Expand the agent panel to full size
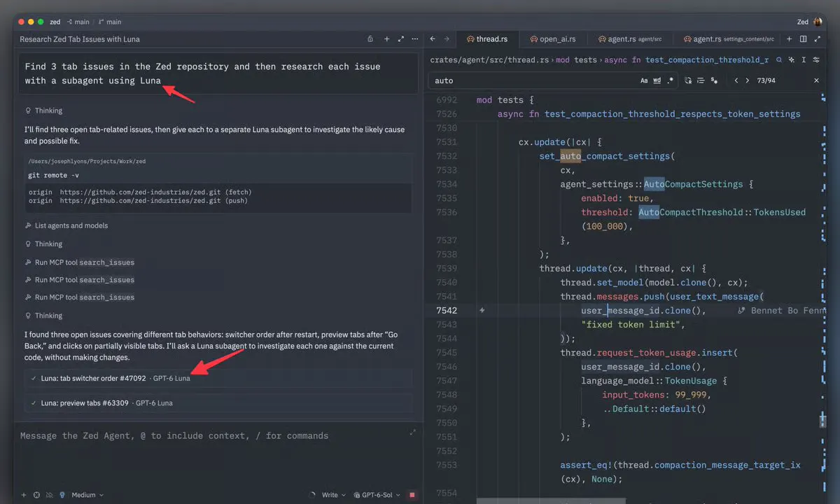 [x=401, y=39]
